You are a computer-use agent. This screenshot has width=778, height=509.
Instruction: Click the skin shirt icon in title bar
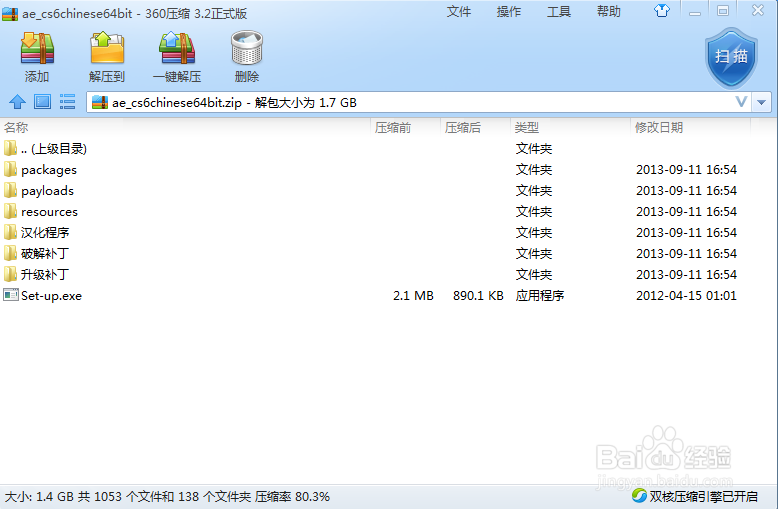[x=661, y=10]
